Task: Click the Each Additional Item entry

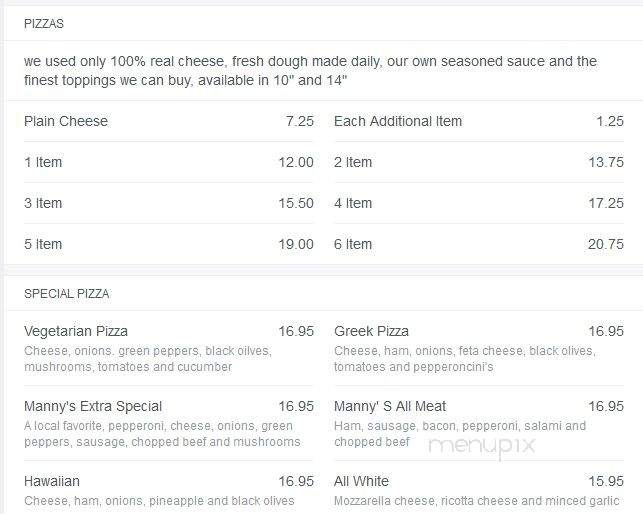Action: pos(479,121)
